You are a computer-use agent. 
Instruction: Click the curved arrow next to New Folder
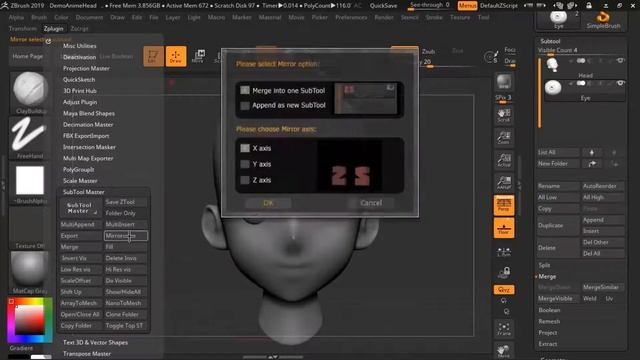pos(591,164)
